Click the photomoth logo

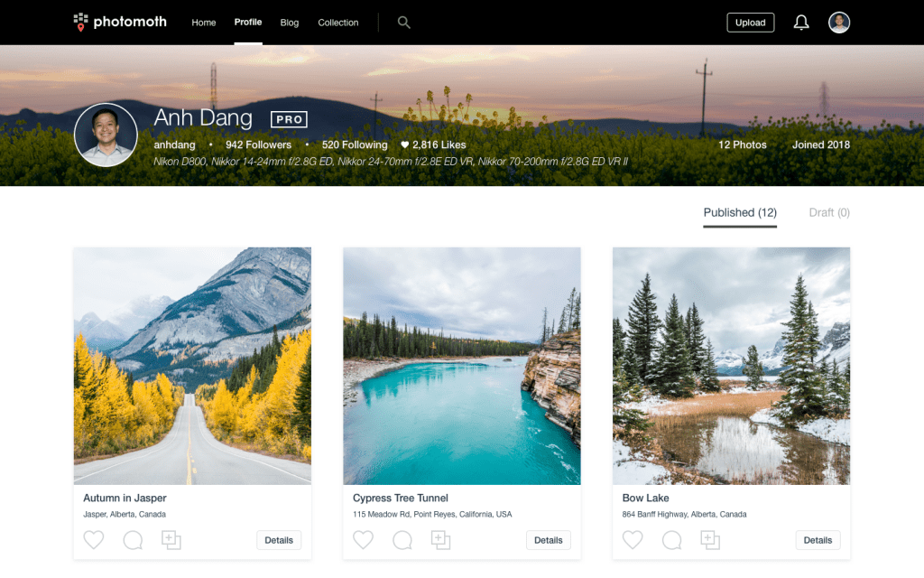tap(120, 23)
